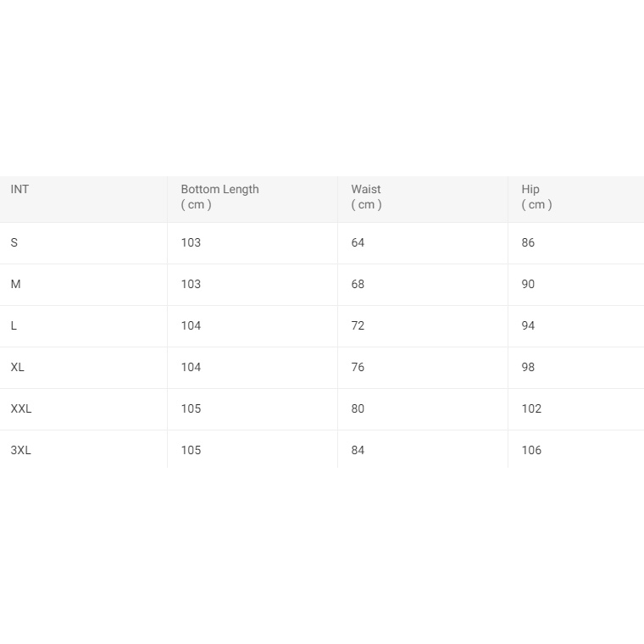Click waist value 84 for size 3XL
Image resolution: width=644 pixels, height=644 pixels.
coord(358,450)
